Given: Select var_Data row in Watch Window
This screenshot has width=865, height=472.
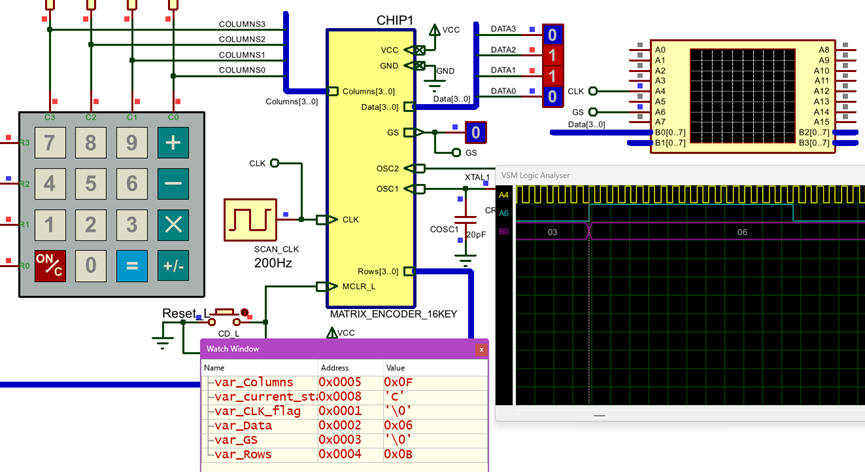Looking at the screenshot, I should pyautogui.click(x=345, y=426).
